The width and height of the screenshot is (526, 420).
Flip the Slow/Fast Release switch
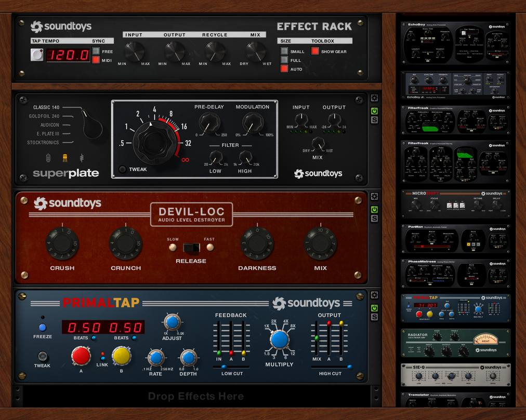click(191, 248)
